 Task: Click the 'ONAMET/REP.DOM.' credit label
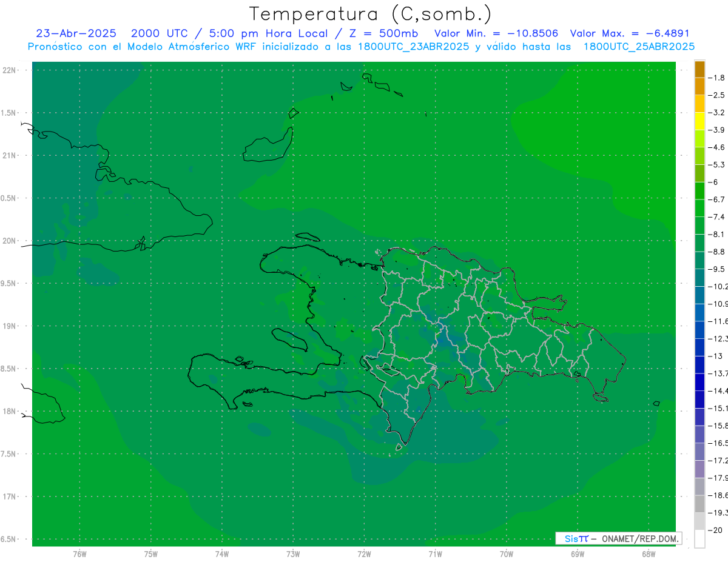[x=640, y=538]
